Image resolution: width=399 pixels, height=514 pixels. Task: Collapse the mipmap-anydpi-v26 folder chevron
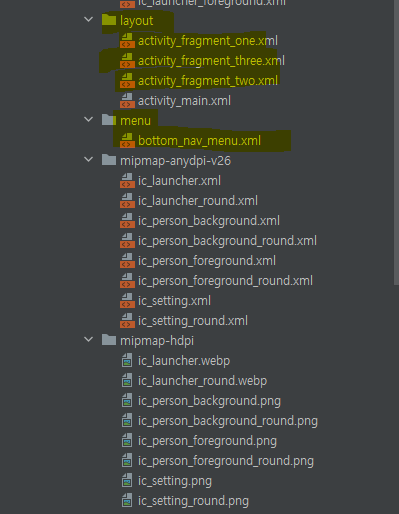click(x=89, y=159)
